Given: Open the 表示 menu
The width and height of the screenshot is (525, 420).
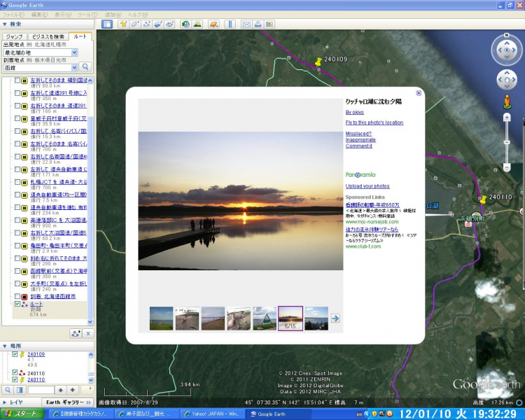Looking at the screenshot, I should coord(63,15).
